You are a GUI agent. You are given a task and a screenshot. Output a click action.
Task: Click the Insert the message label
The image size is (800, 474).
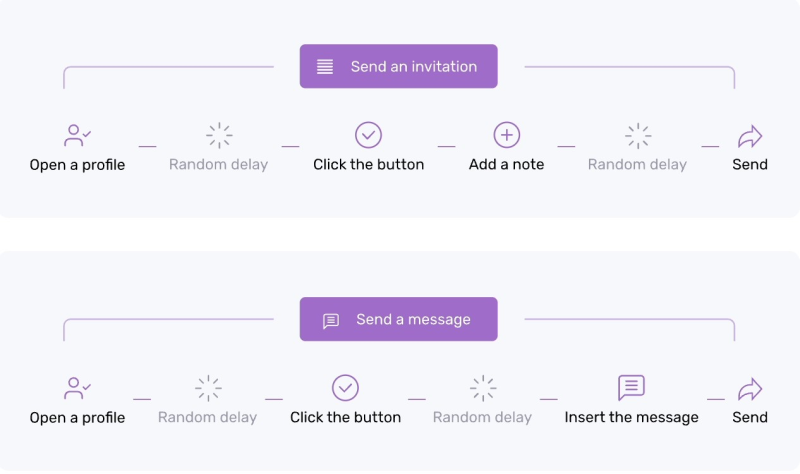[x=631, y=418]
